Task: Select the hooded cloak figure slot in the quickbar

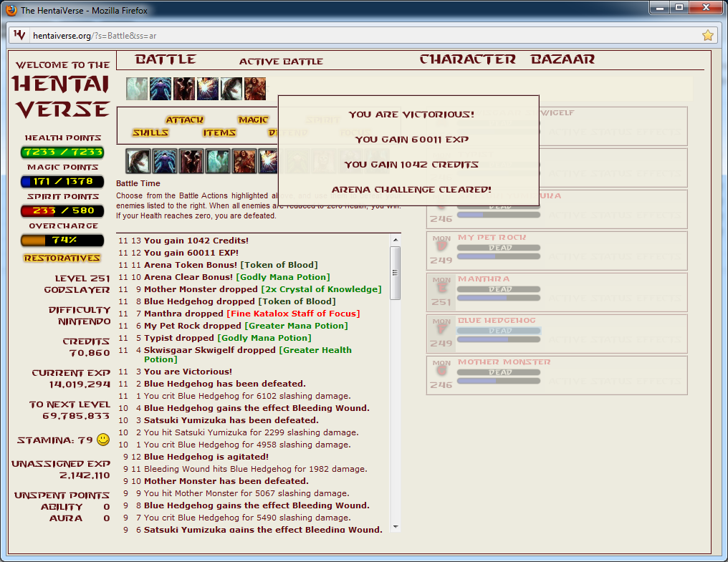Action: [x=138, y=161]
